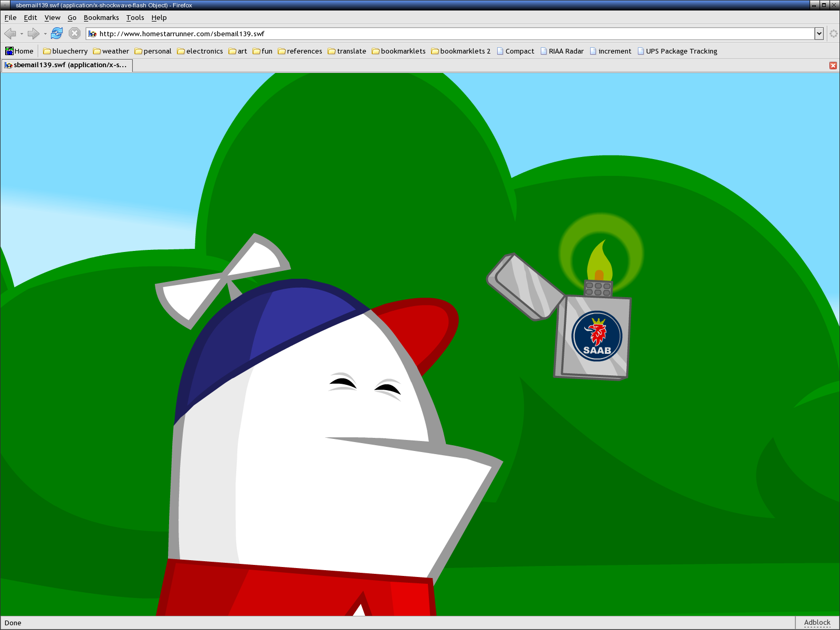Reload the page with the refresh icon
The width and height of the screenshot is (840, 630).
coord(57,34)
